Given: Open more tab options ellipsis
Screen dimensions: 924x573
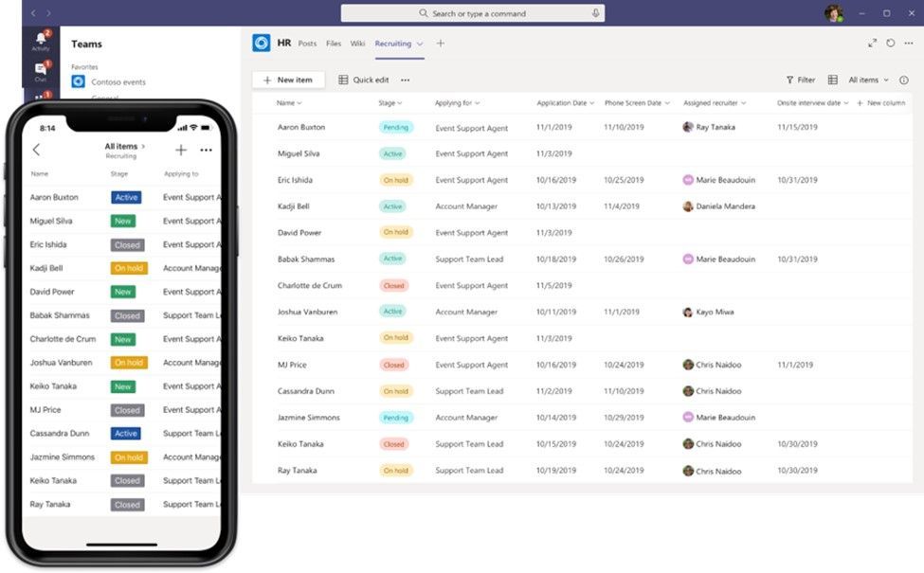Looking at the screenshot, I should 909,43.
